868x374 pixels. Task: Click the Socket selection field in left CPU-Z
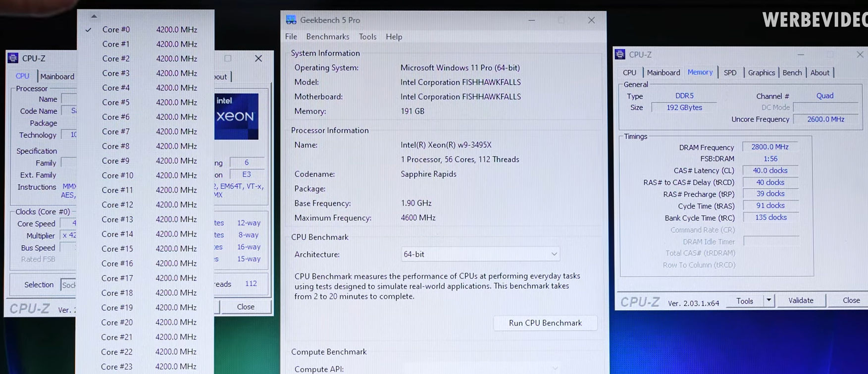(x=68, y=285)
